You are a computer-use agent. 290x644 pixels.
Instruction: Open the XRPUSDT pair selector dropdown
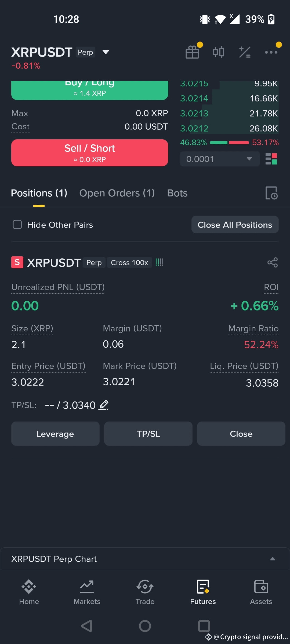pos(106,52)
